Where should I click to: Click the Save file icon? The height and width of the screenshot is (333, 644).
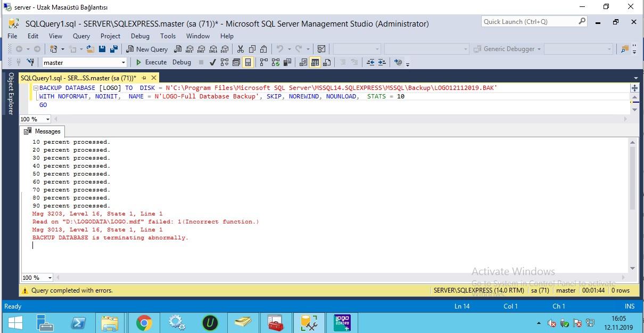tap(102, 49)
